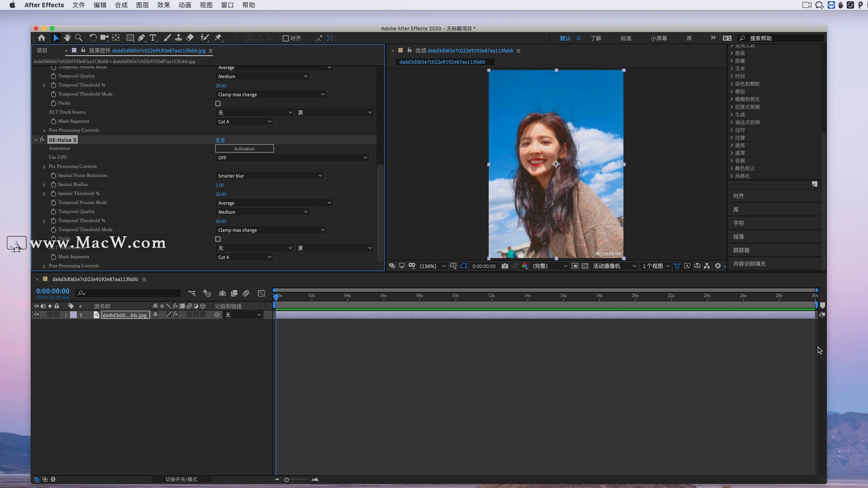Open the Graph Editor
868x488 pixels.
pyautogui.click(x=261, y=293)
